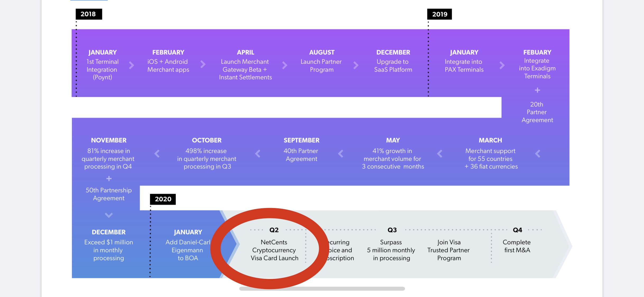Image resolution: width=644 pixels, height=297 pixels.
Task: Select the 2018 year marker
Action: [x=89, y=14]
